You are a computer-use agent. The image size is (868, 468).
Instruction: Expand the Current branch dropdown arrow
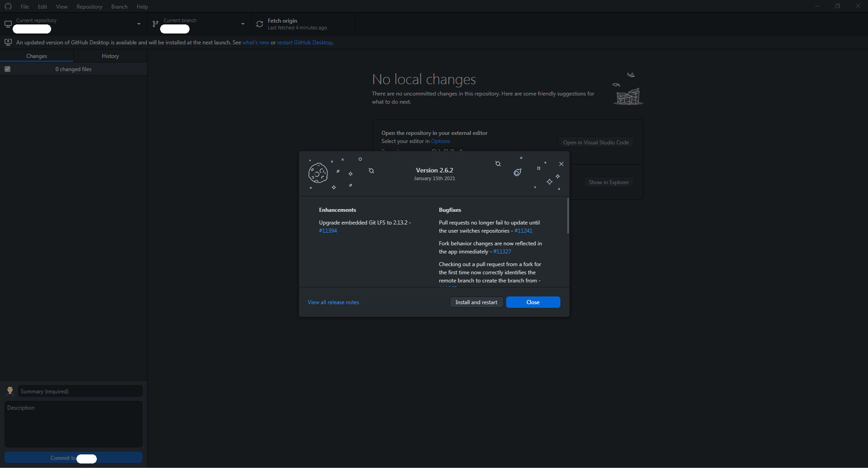[243, 24]
